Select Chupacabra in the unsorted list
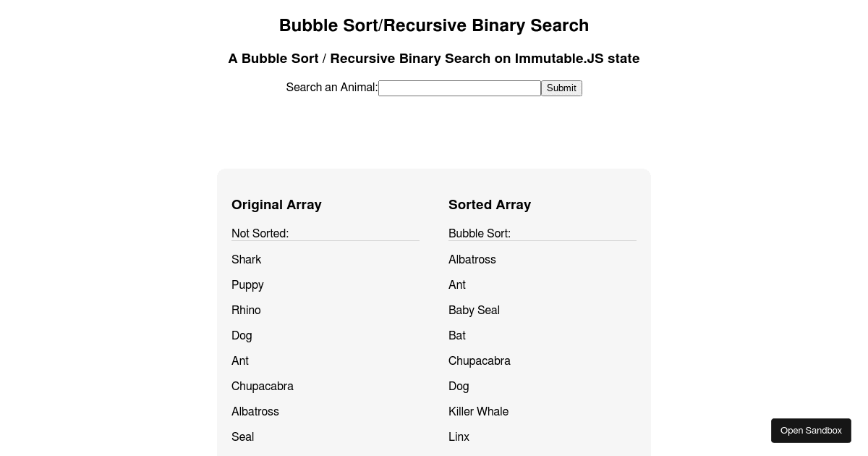Screen dimensions: 868x456 [263, 386]
